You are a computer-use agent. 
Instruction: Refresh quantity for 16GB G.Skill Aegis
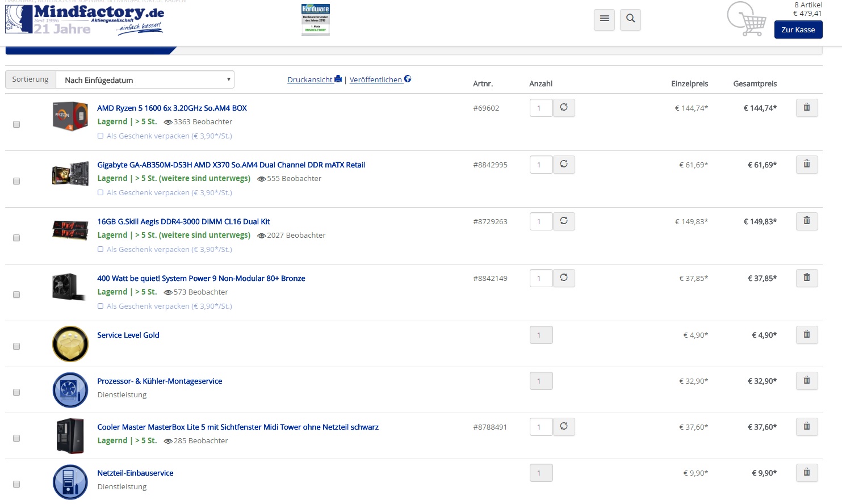pos(564,221)
